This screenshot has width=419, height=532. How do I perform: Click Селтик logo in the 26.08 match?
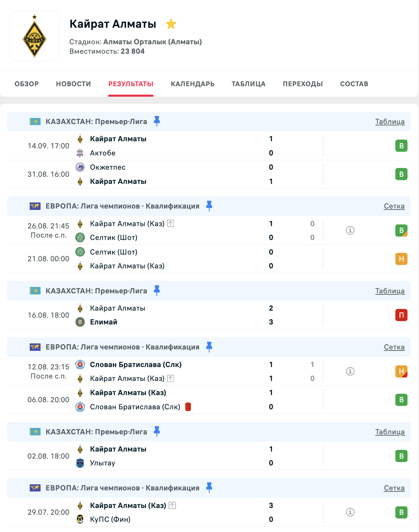pyautogui.click(x=80, y=238)
